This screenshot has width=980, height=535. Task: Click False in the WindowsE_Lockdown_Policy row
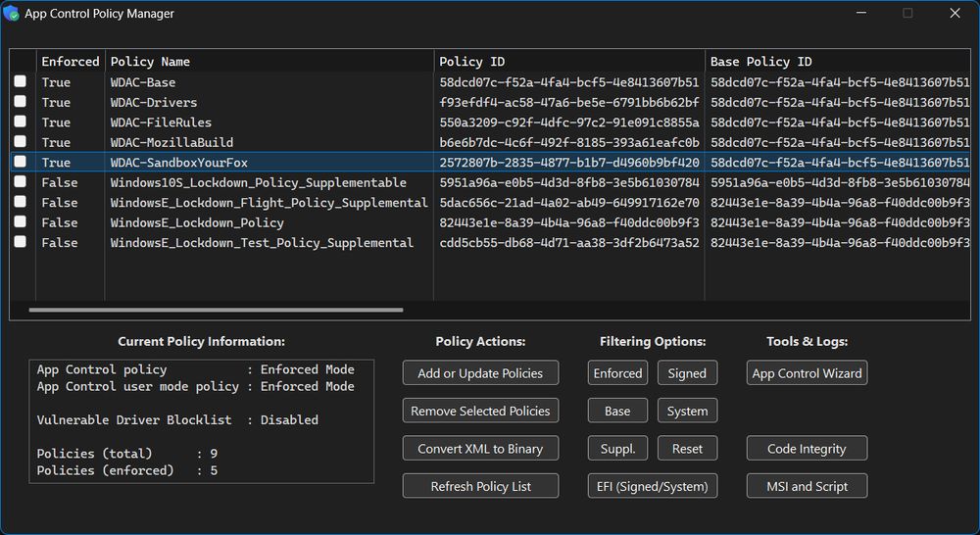pos(60,222)
